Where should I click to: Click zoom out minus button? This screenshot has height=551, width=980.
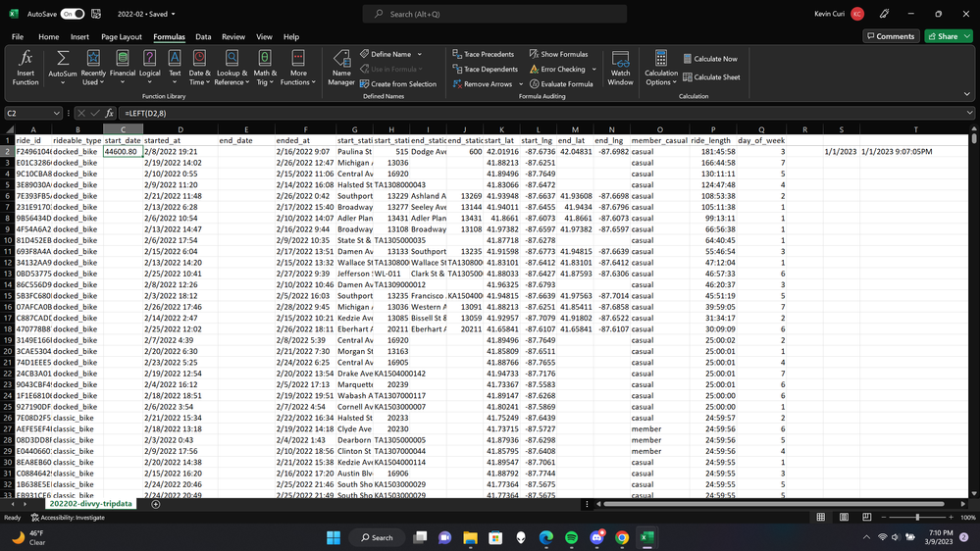884,518
